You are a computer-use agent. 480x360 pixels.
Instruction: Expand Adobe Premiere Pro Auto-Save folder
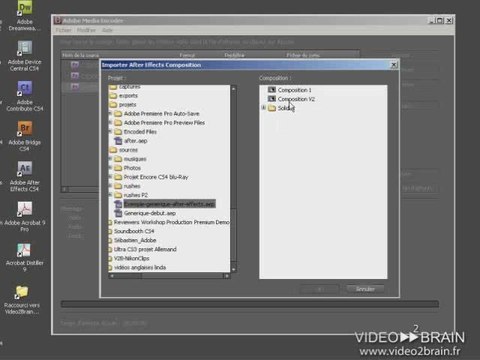(x=110, y=114)
